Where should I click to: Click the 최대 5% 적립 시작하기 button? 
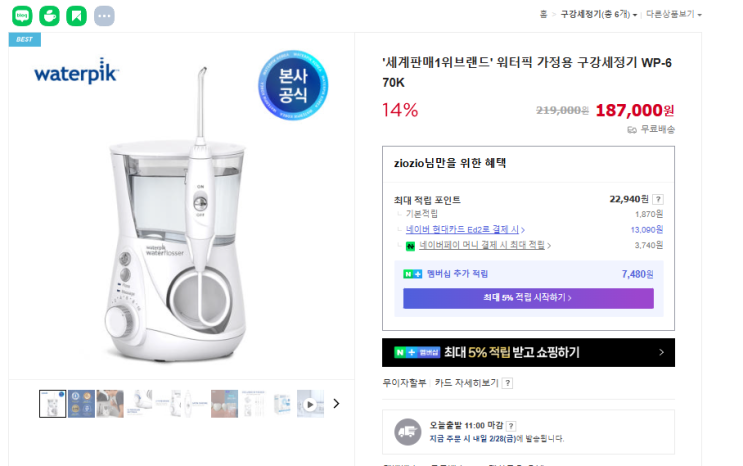pos(528,298)
